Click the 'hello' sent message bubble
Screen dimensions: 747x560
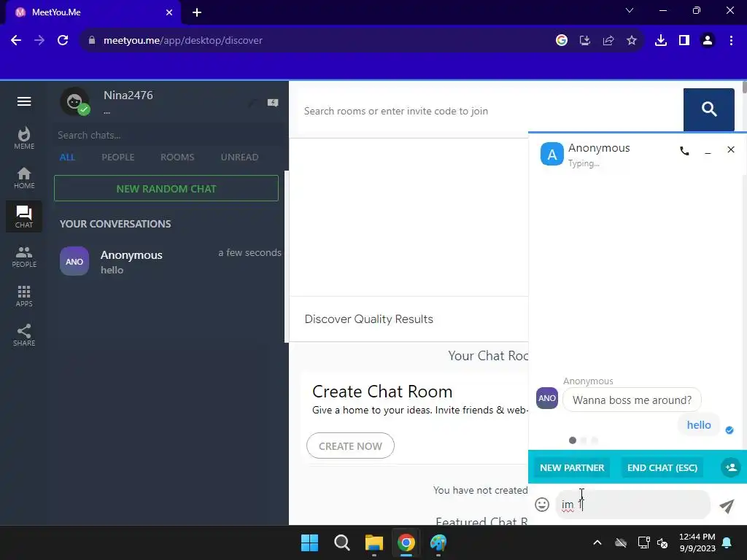click(698, 425)
